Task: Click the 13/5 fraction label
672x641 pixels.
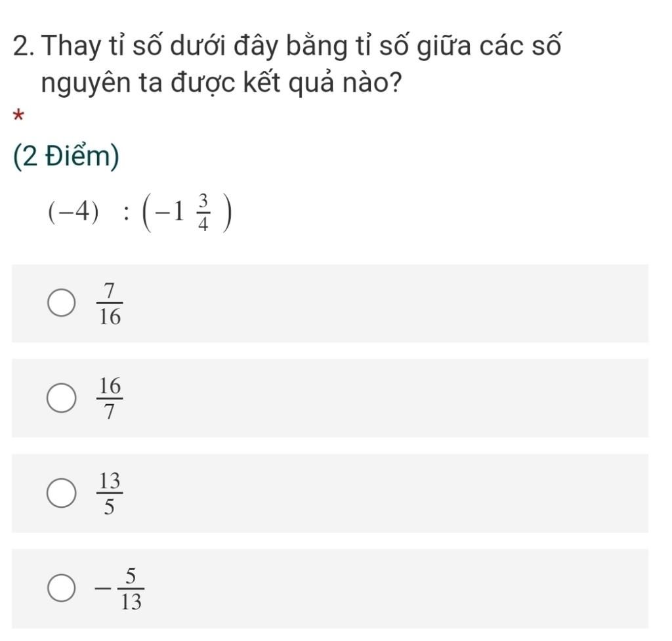Action: pyautogui.click(x=110, y=493)
